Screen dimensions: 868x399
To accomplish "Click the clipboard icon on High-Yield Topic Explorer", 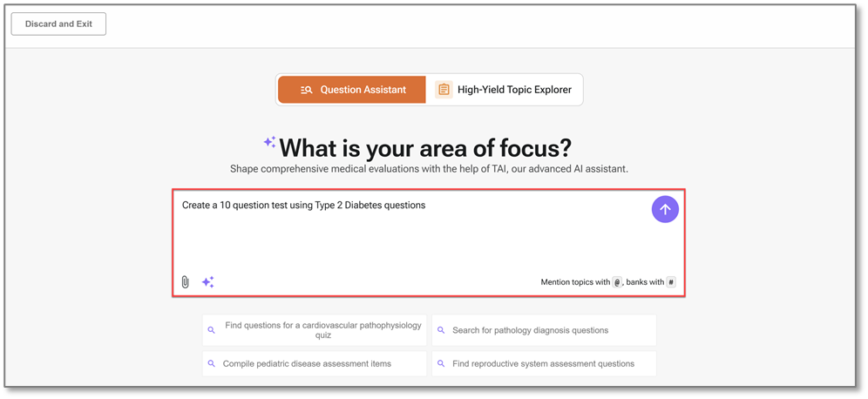I will (444, 90).
